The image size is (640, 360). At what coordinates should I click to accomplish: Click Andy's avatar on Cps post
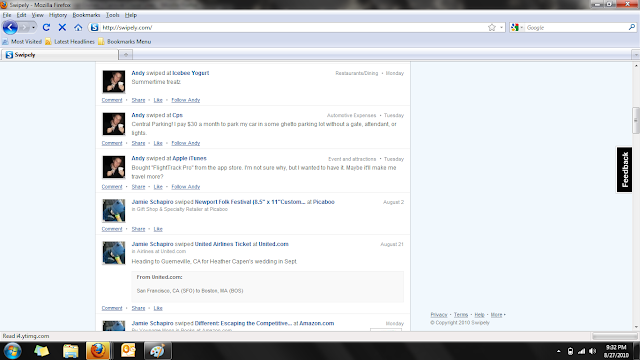tap(114, 124)
